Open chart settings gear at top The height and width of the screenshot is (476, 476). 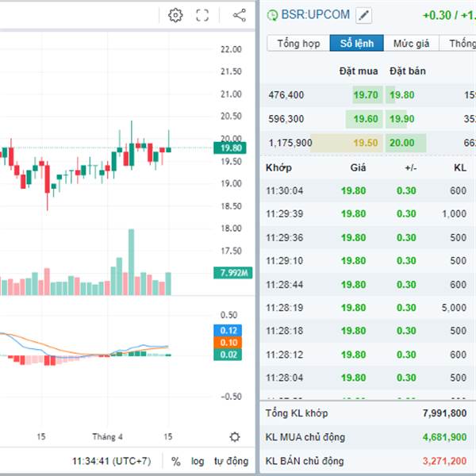(175, 15)
